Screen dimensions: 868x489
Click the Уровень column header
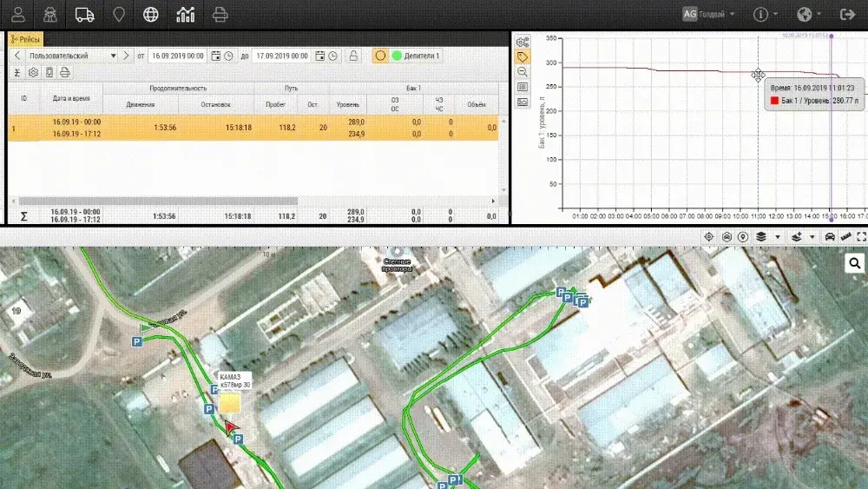pyautogui.click(x=348, y=105)
